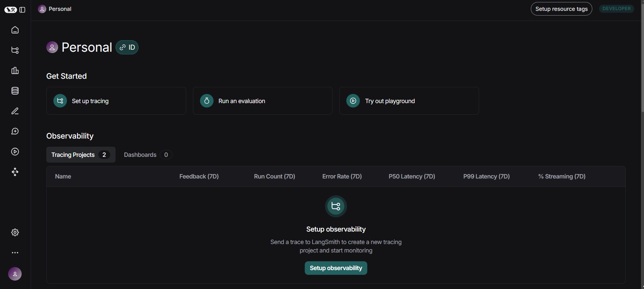Click the Get Started heading
644x289 pixels.
coord(67,76)
